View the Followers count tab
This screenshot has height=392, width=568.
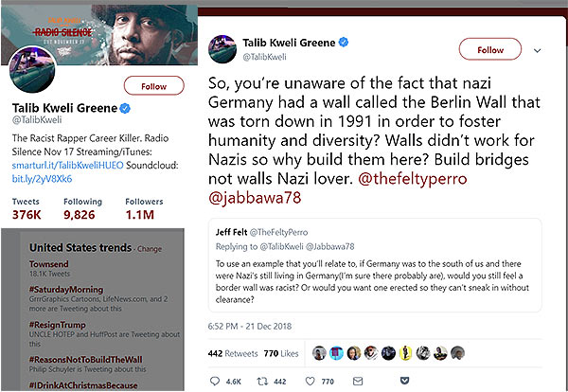tap(142, 207)
